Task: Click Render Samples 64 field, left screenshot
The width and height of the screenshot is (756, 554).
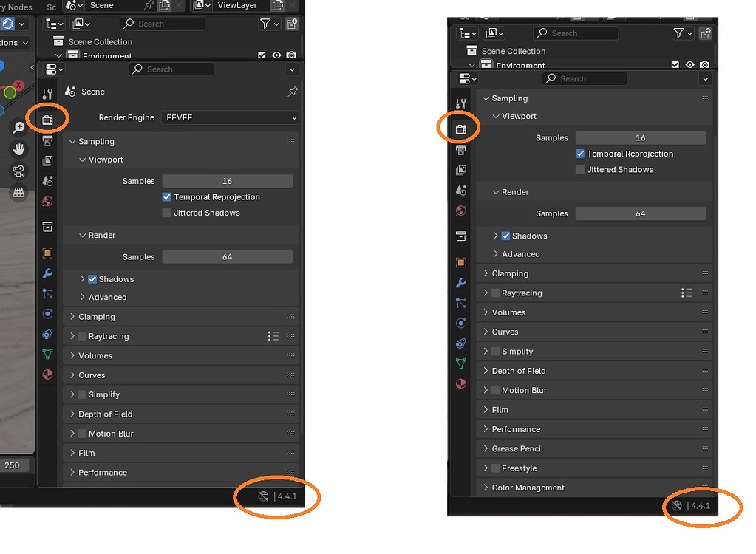Action: click(x=227, y=257)
